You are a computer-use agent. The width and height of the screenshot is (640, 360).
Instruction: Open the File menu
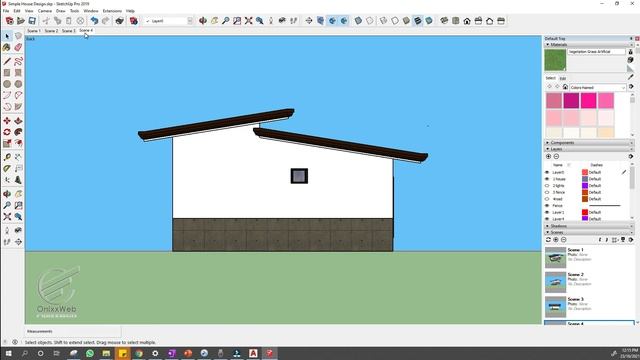click(x=6, y=11)
